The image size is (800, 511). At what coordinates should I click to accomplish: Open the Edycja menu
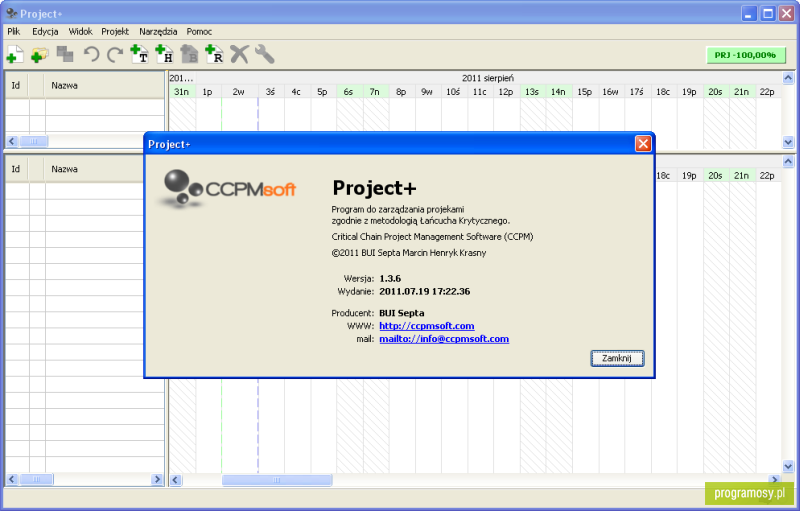pos(45,32)
